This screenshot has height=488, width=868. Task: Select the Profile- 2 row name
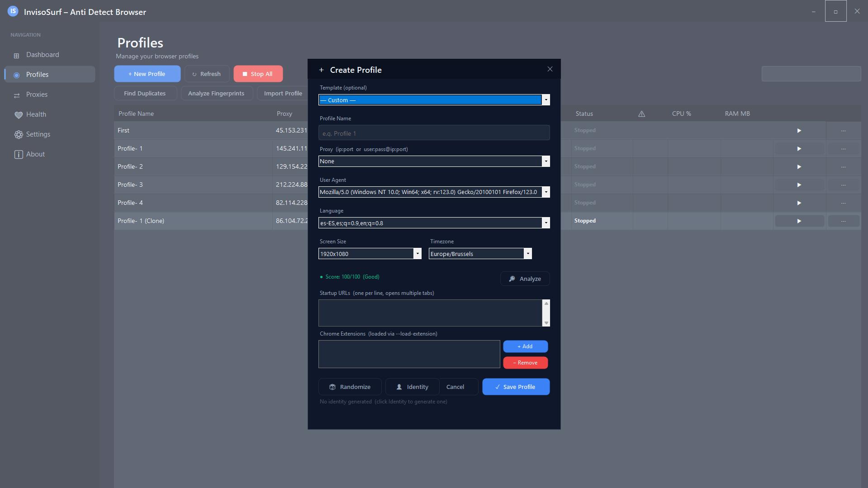point(130,166)
